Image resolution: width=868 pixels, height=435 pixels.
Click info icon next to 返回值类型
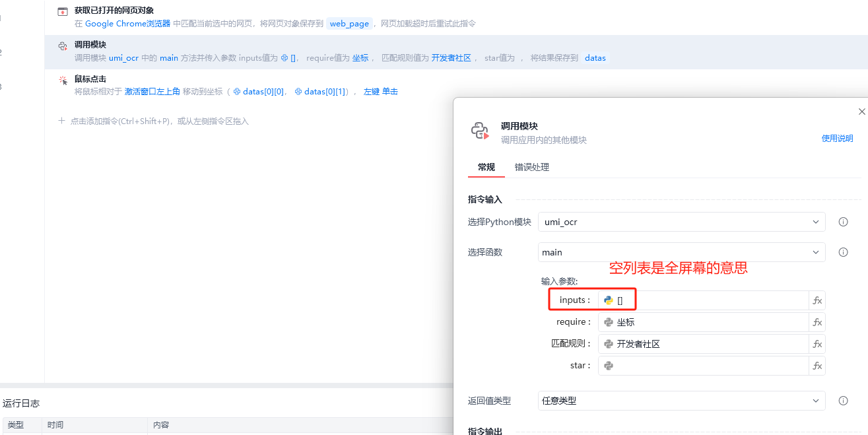(x=843, y=401)
